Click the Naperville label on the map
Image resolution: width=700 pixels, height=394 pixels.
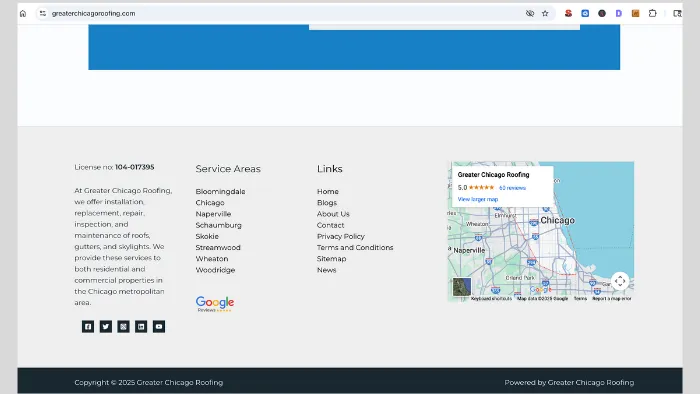469,250
